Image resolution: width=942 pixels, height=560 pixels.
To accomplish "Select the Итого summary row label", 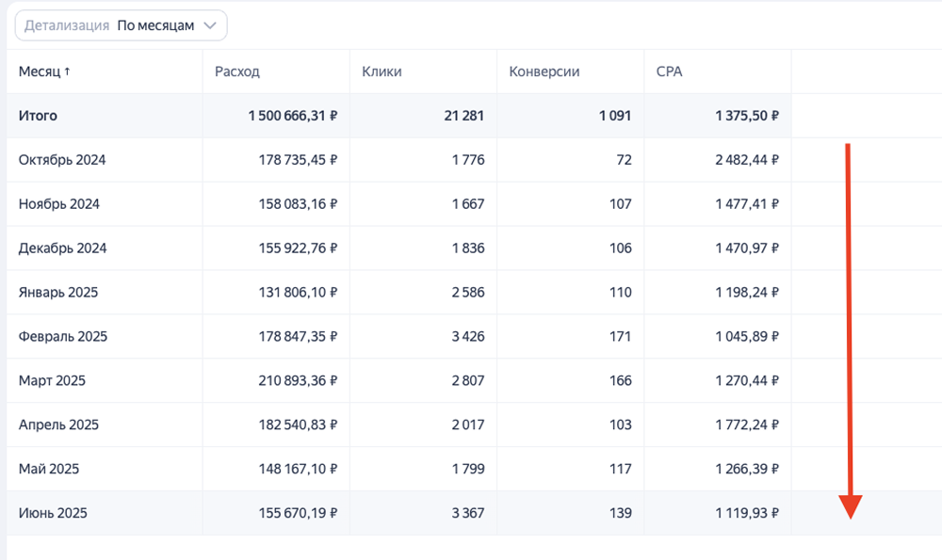I will 38,116.
